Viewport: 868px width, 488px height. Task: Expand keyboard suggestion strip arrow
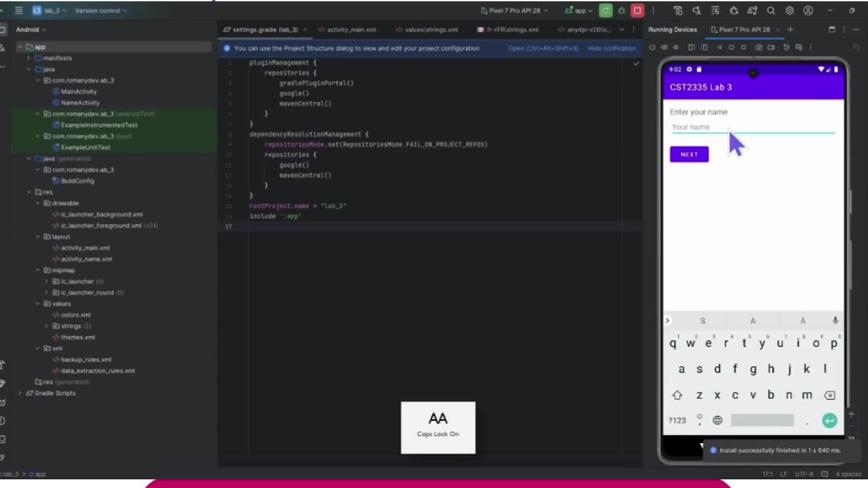[667, 321]
